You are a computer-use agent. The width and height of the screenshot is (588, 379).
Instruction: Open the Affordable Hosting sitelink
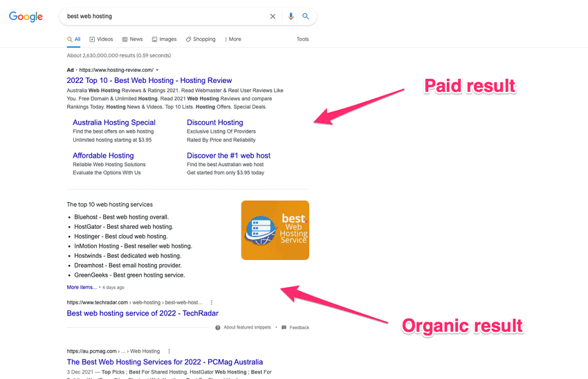tap(103, 155)
